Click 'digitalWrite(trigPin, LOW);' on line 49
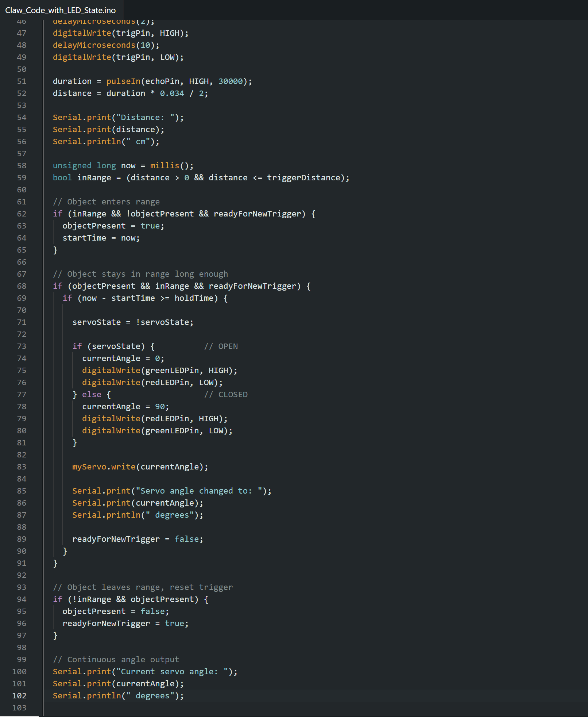 118,57
